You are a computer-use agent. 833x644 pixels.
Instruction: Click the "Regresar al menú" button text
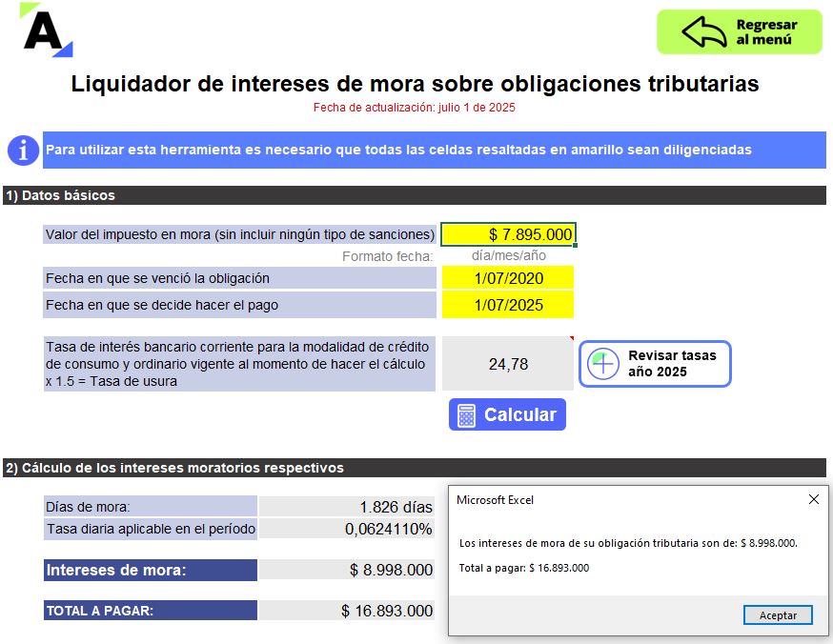click(766, 31)
